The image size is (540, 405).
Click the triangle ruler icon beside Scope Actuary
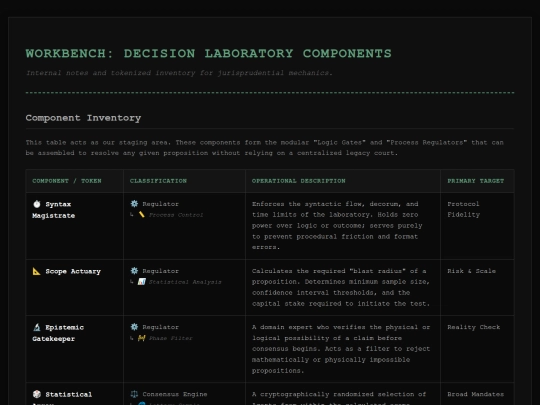(x=37, y=271)
